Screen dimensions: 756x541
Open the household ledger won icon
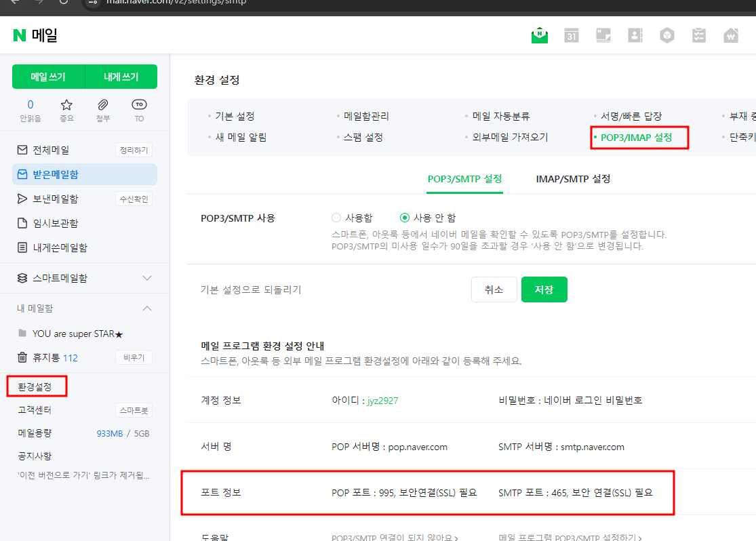tap(731, 35)
